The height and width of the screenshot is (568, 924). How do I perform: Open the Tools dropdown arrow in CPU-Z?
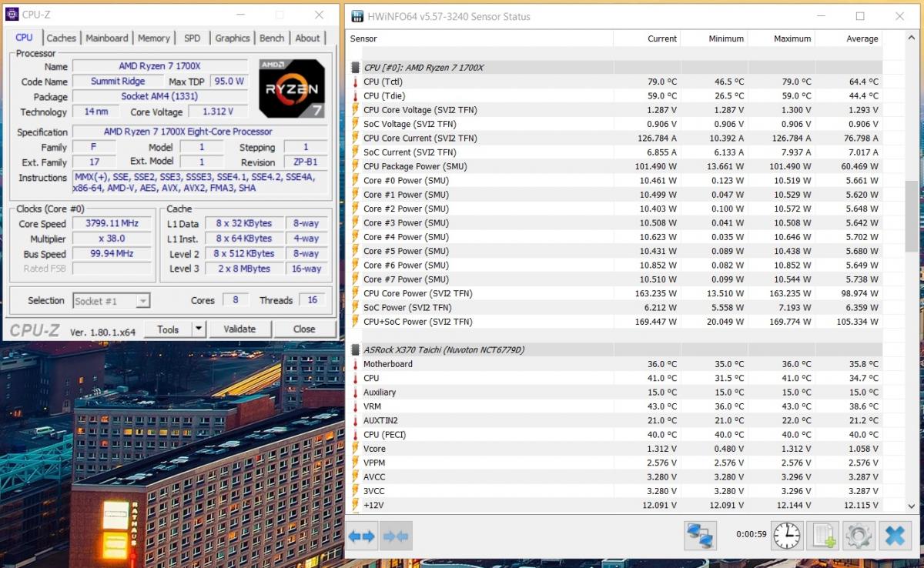click(199, 329)
